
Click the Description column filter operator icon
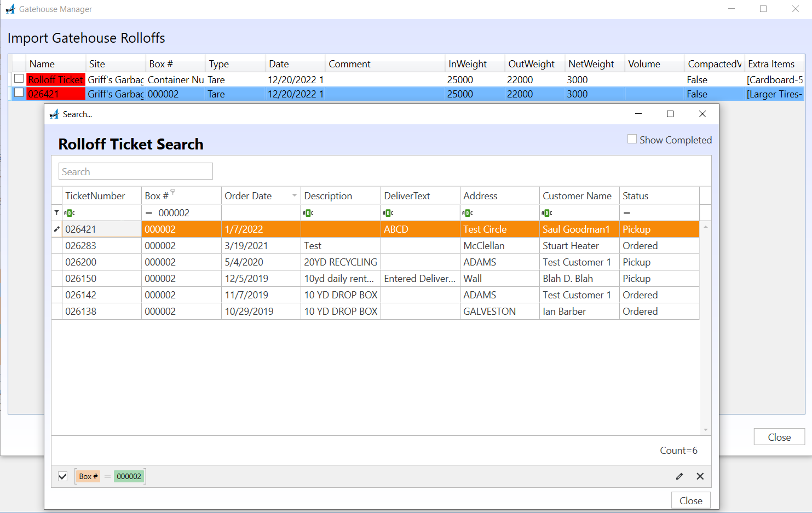pyautogui.click(x=308, y=213)
